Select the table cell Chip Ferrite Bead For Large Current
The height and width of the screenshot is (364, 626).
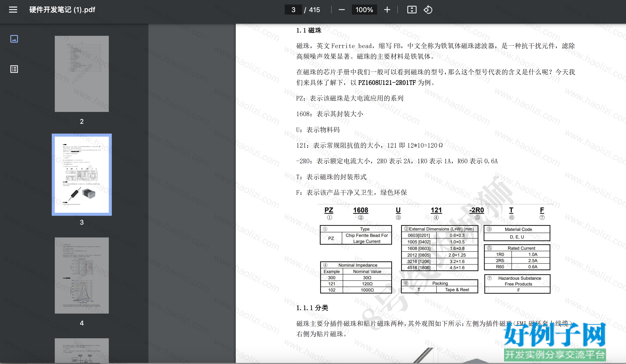[367, 238]
